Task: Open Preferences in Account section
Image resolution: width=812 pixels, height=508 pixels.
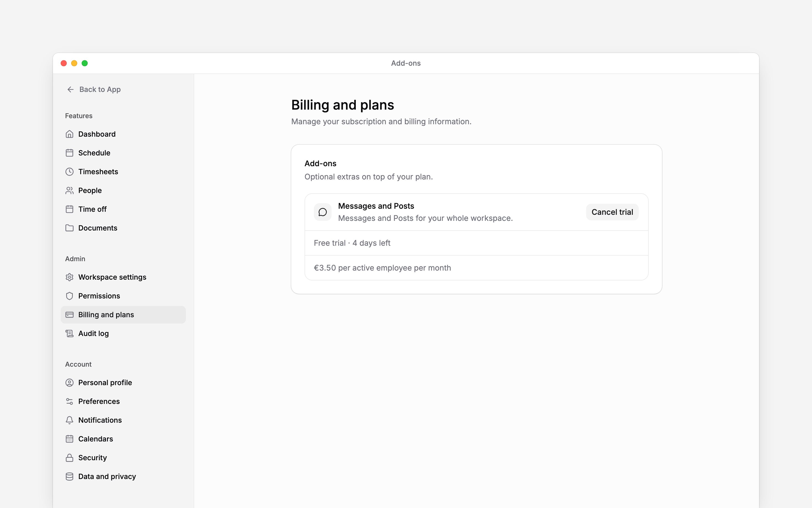Action: pyautogui.click(x=123, y=401)
